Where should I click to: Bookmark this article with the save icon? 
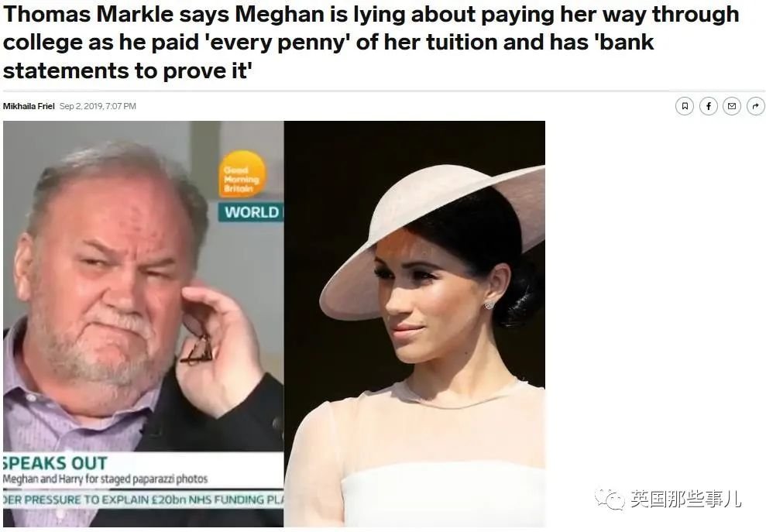[x=685, y=106]
